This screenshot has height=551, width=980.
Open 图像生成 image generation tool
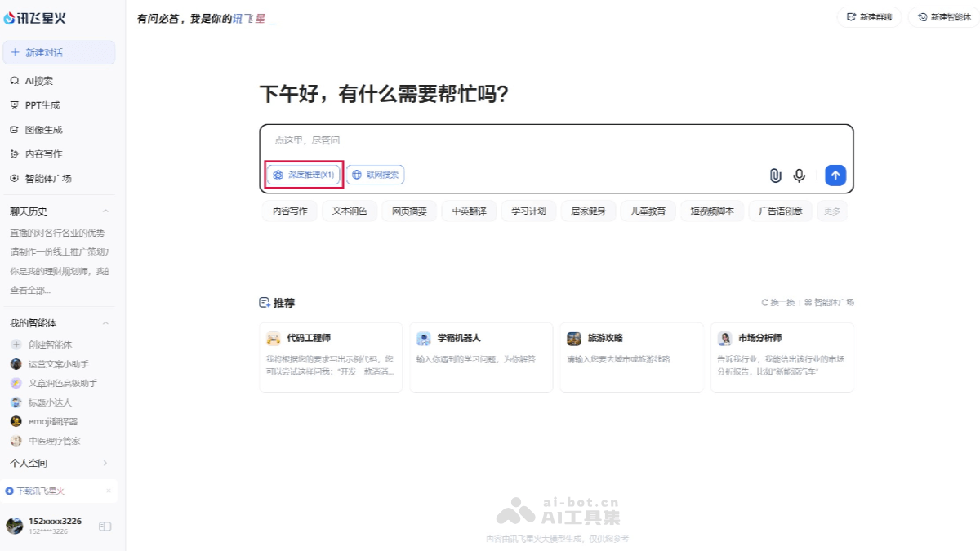coord(36,129)
